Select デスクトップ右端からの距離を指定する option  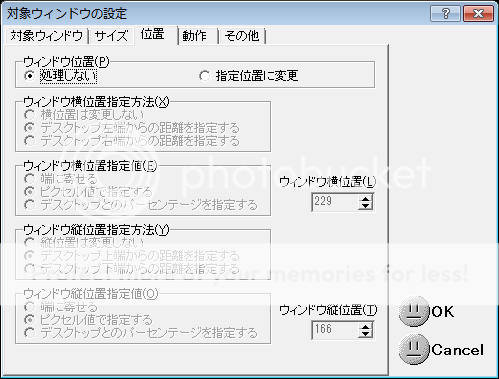pyautogui.click(x=132, y=141)
